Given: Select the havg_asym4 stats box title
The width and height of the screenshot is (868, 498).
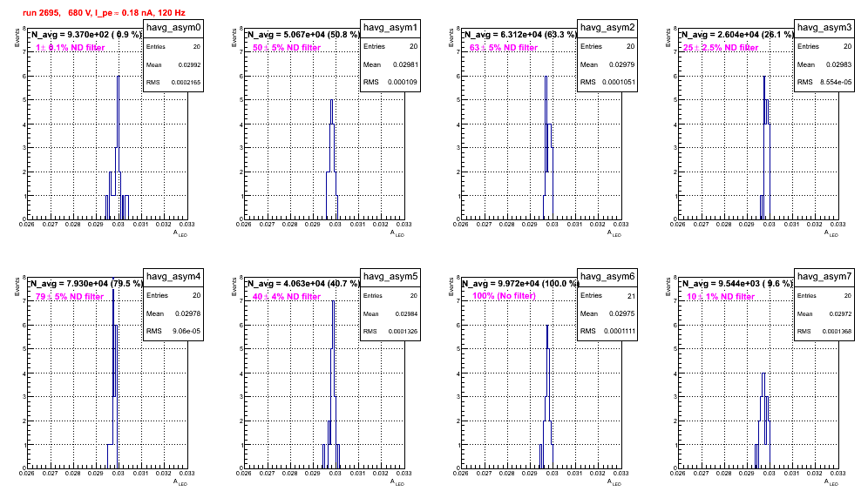Looking at the screenshot, I should [173, 276].
